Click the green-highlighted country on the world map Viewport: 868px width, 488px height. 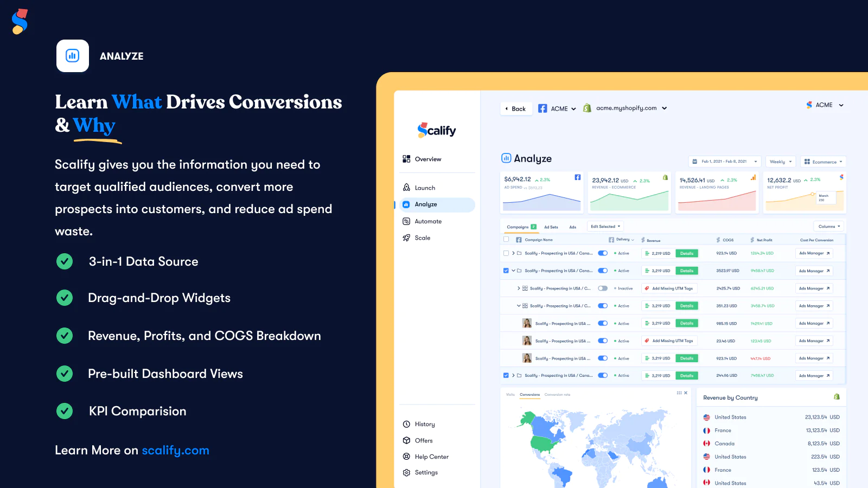pos(544,445)
